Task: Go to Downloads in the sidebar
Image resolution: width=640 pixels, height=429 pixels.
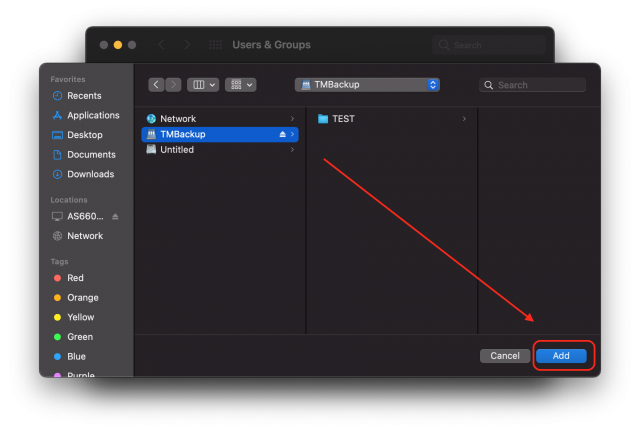Action: pyautogui.click(x=90, y=174)
